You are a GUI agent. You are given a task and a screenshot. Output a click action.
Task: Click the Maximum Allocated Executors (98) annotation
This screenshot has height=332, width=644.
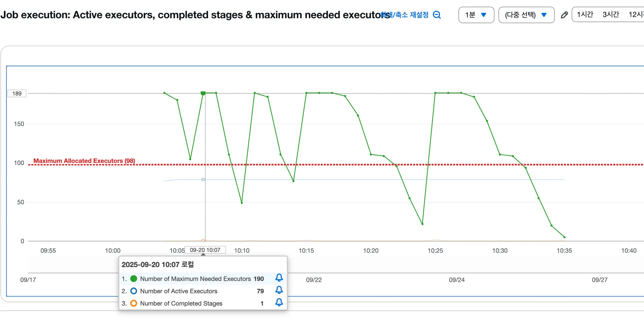tap(84, 161)
